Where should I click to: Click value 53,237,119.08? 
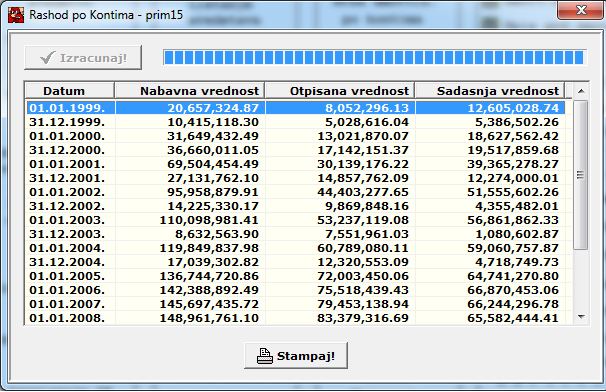pos(363,220)
